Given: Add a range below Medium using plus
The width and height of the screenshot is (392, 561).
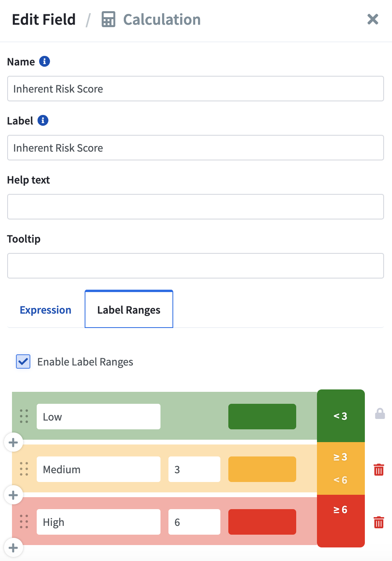Looking at the screenshot, I should 13,495.
